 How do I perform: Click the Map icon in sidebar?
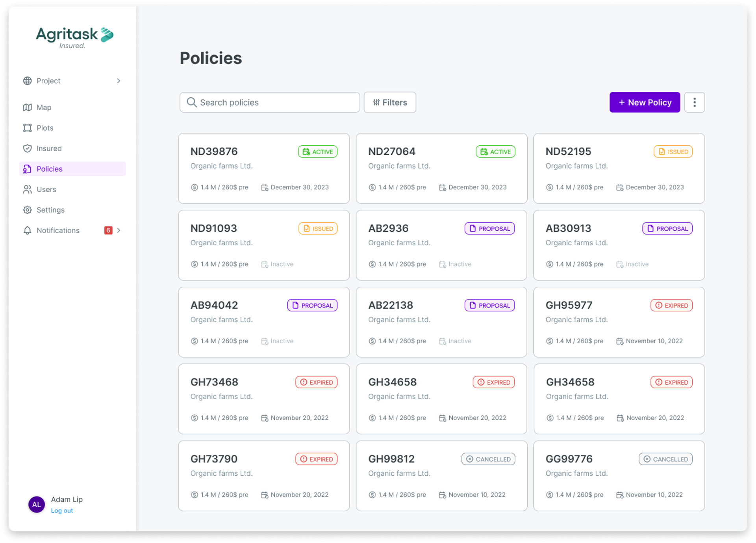pyautogui.click(x=27, y=107)
